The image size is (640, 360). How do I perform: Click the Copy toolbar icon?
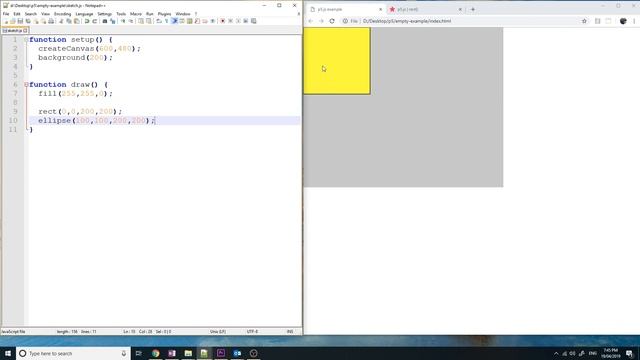69,21
